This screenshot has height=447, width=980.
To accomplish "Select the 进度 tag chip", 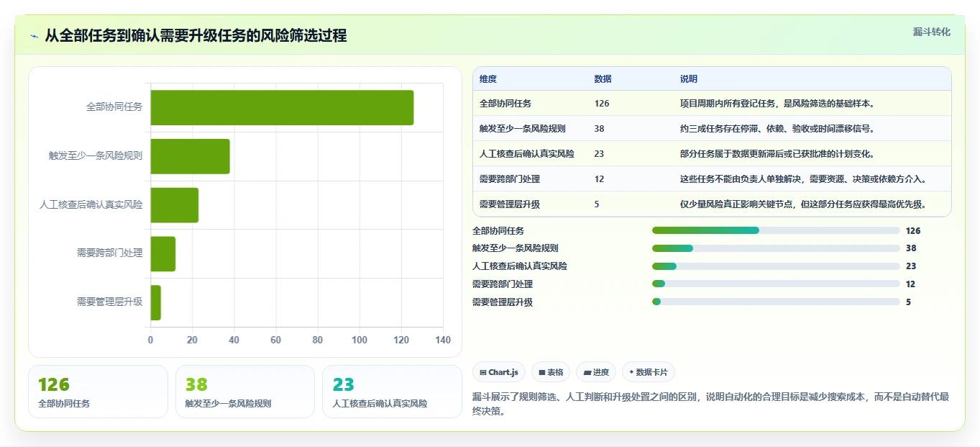I will tap(596, 372).
